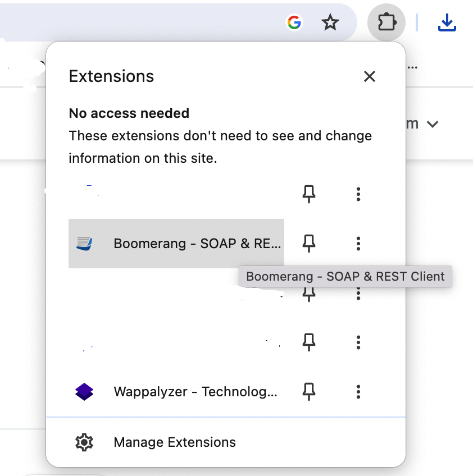Click the purple Wappalyzer icon
This screenshot has width=473, height=476.
tap(84, 392)
